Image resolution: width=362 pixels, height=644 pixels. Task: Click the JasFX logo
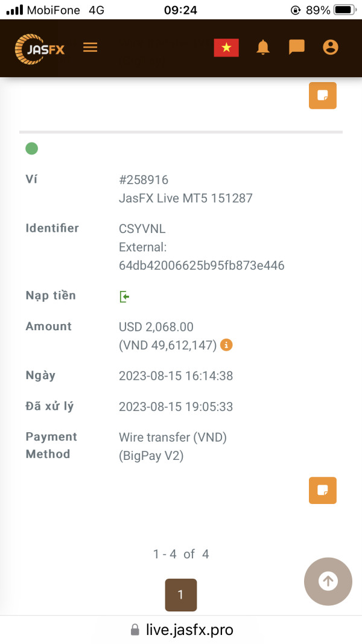pyautogui.click(x=40, y=49)
